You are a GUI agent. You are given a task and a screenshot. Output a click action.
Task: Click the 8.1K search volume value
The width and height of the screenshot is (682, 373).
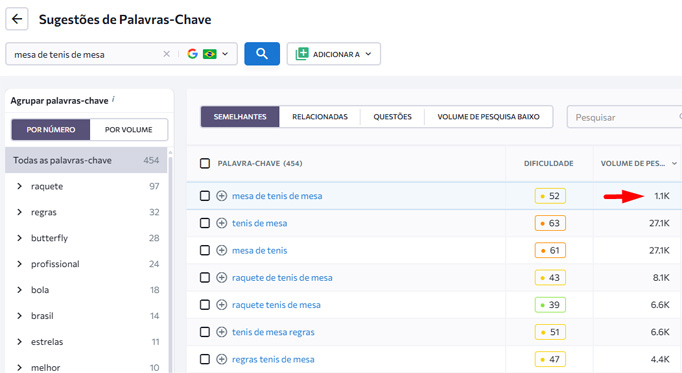pos(661,277)
